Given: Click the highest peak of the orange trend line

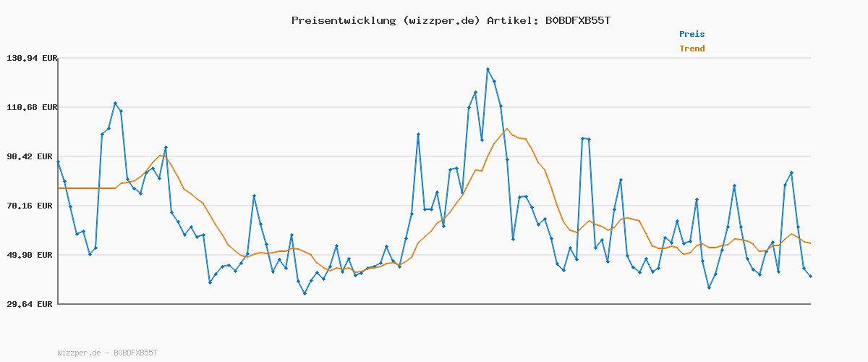Looking at the screenshot, I should pyautogui.click(x=507, y=129).
